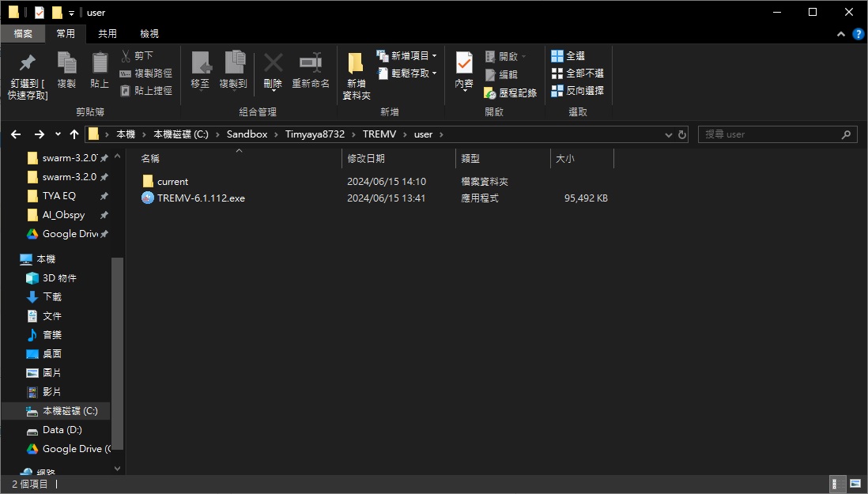Switch to details view layout icon
This screenshot has width=868, height=494.
pyautogui.click(x=837, y=484)
